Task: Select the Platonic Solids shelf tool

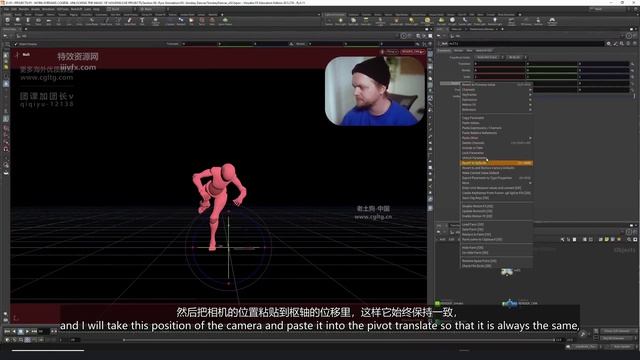Action: [156, 21]
